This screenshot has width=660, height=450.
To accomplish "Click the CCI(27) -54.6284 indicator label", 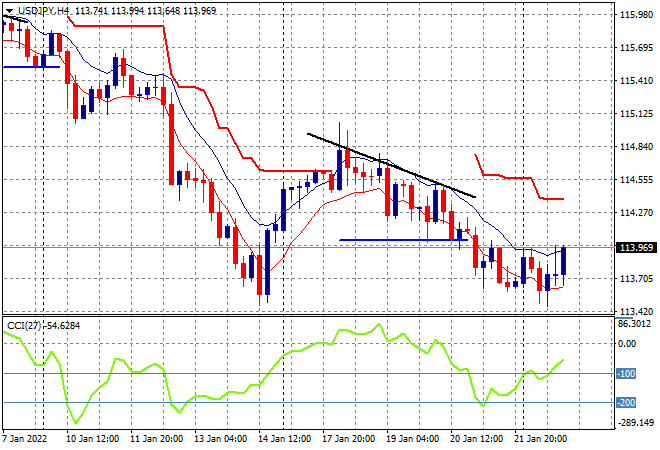I will (43, 325).
